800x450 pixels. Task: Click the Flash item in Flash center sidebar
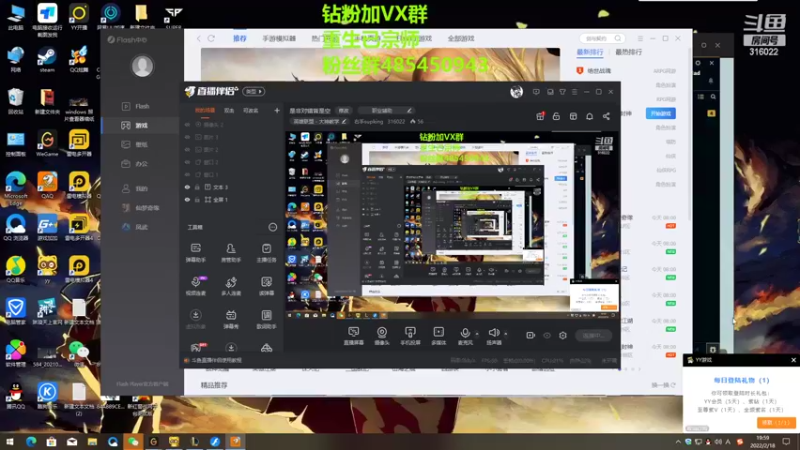142,106
